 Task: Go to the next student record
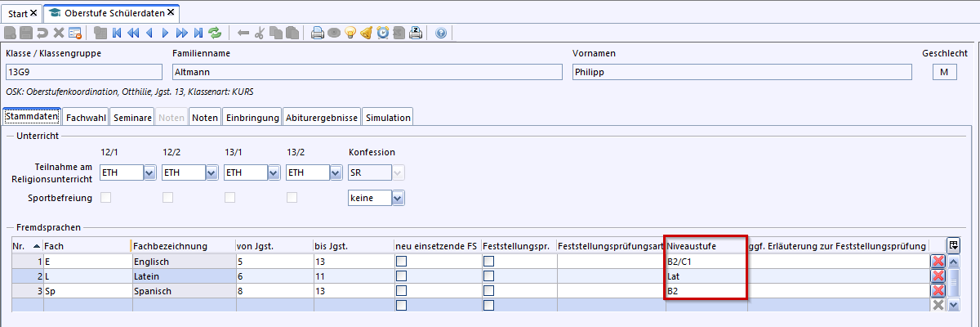166,33
